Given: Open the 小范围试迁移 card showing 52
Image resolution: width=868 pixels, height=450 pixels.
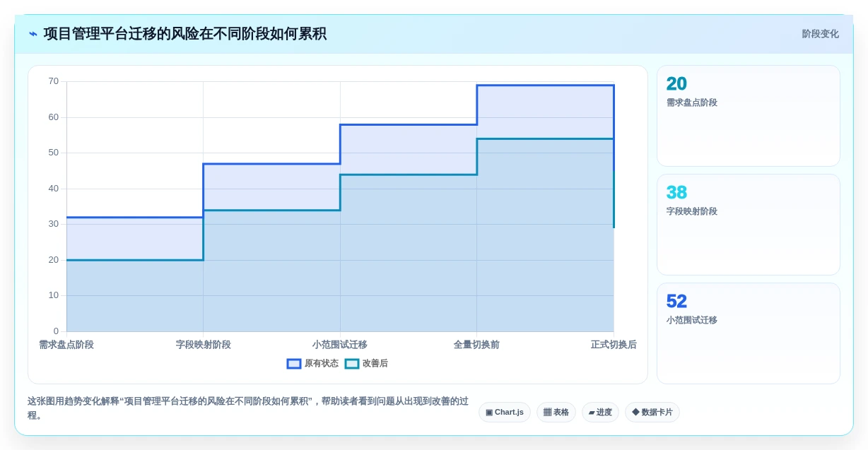Looking at the screenshot, I should [749, 333].
